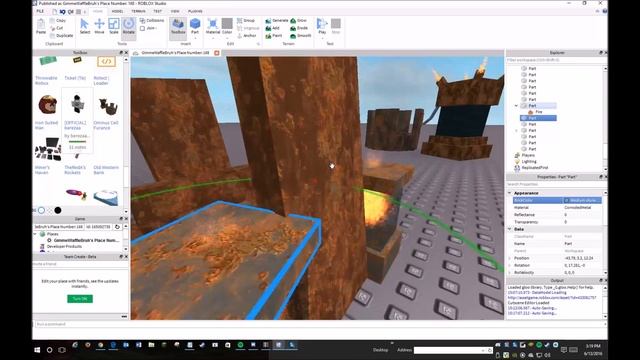Viewport: 640px width, 360px height.
Task: Open the Color picker swatch
Action: coord(227,24)
